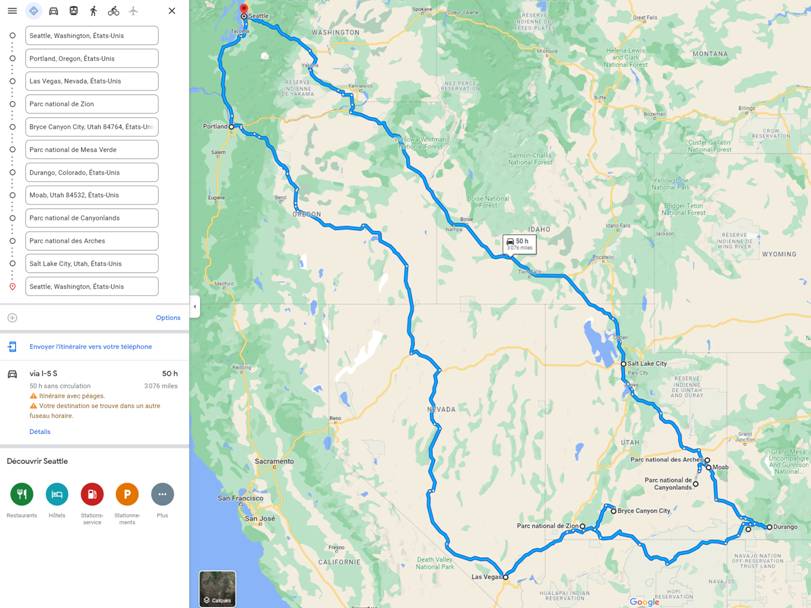Open the hamburger menu icon
Viewport: 811px width, 608px height.
tap(12, 11)
